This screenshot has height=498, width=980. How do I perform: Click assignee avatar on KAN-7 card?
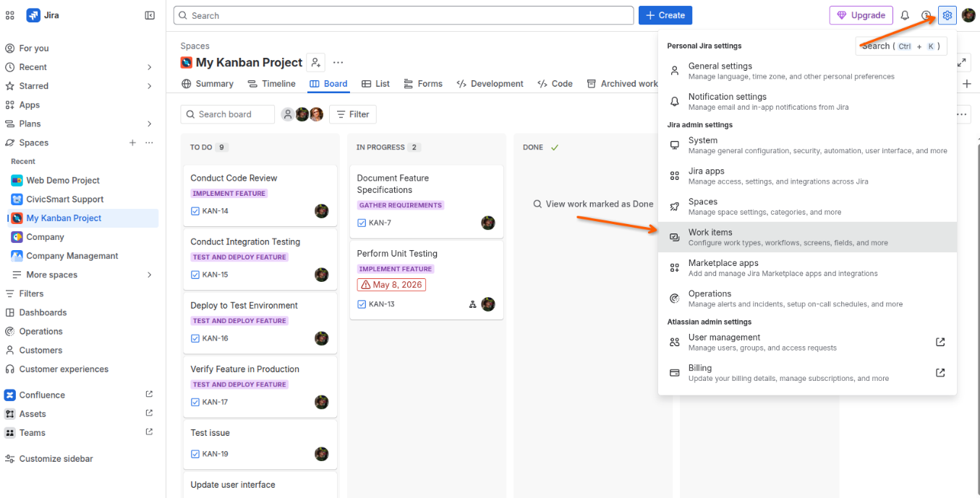tap(488, 223)
